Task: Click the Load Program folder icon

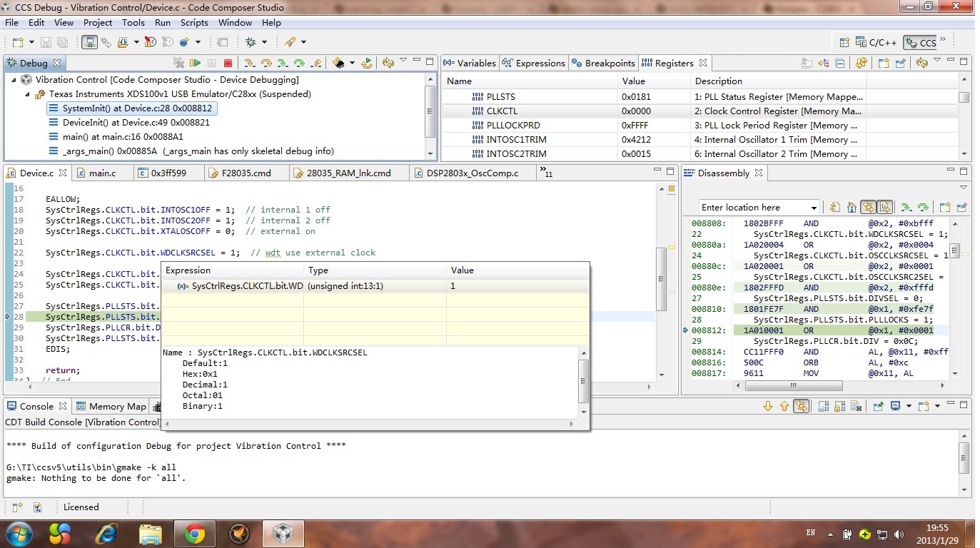Action: [123, 42]
